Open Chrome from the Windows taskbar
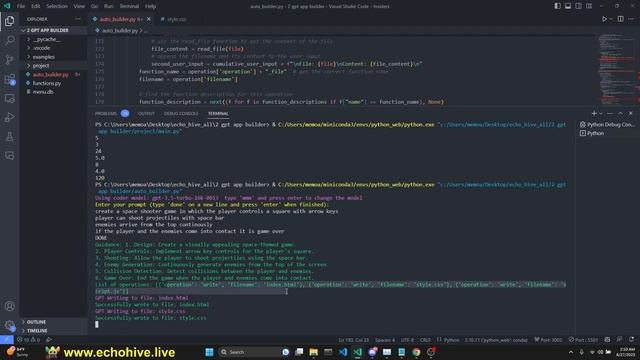Viewport: 640px width, 360px height. [x=416, y=352]
